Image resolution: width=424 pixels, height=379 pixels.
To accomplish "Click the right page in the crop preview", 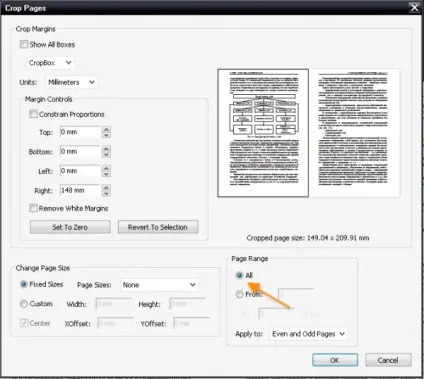I will point(354,133).
